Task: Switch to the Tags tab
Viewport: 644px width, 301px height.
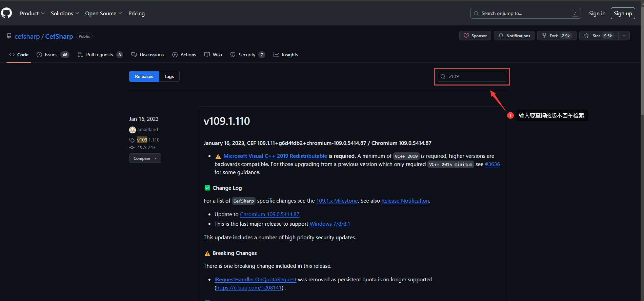Action: point(169,76)
